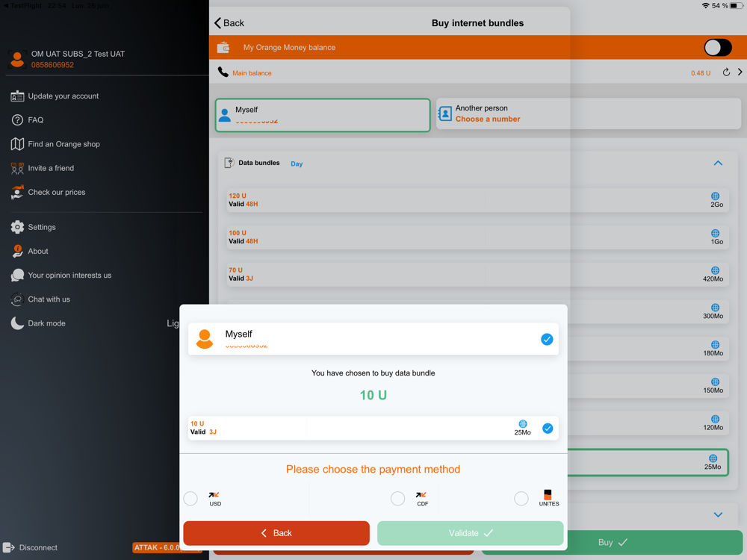Select the 70 U 420Mo bundle
Viewport: 747px width, 560px height.
click(477, 274)
